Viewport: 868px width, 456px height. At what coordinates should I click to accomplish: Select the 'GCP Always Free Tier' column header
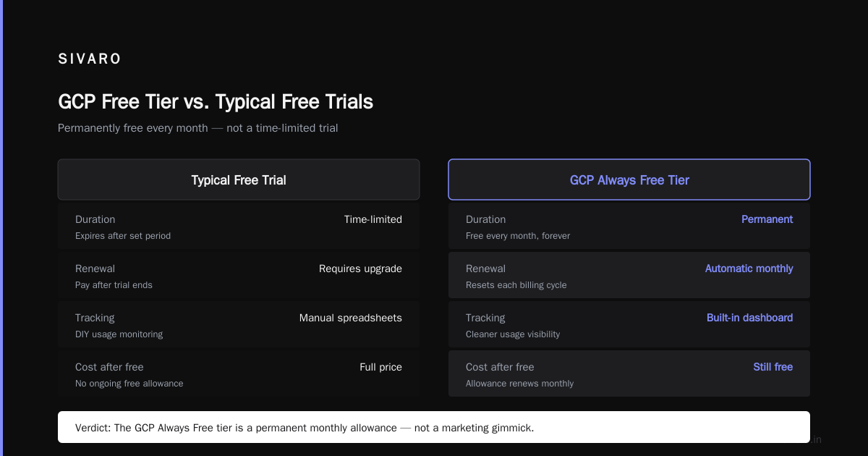(x=629, y=180)
